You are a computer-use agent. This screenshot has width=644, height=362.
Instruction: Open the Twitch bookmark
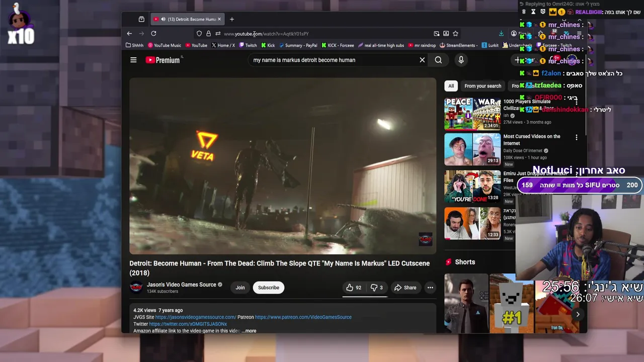pos(248,45)
